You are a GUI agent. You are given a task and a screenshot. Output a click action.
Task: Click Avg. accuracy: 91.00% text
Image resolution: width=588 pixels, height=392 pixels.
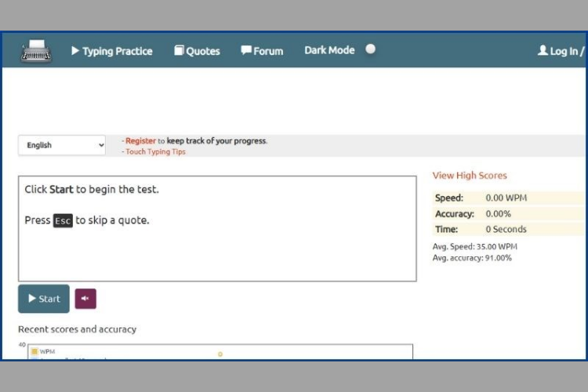(472, 258)
